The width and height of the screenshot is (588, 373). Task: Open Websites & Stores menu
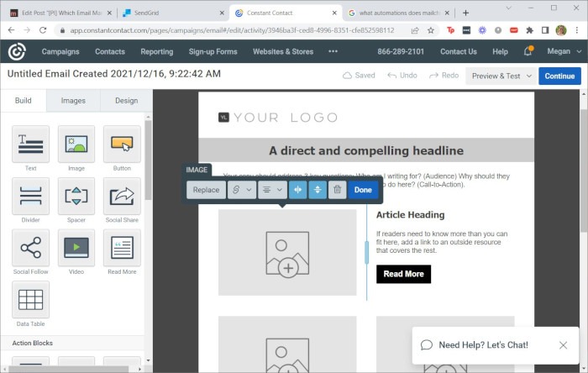tap(283, 52)
